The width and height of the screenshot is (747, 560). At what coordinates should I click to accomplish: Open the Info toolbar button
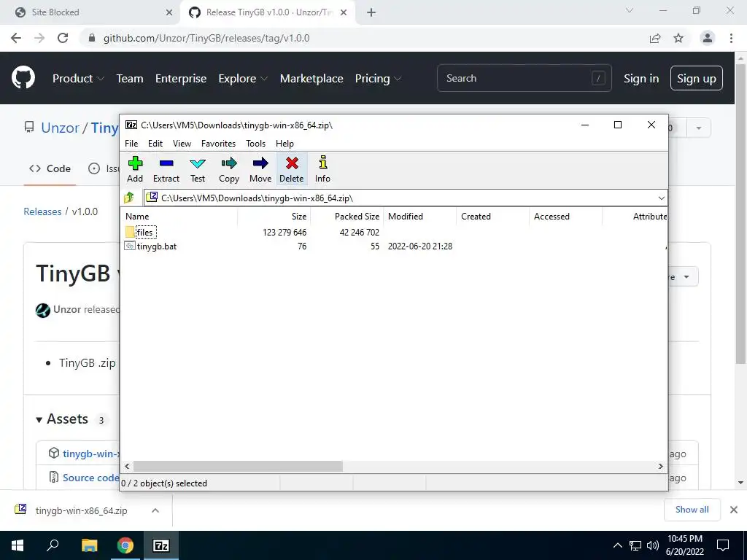(322, 169)
